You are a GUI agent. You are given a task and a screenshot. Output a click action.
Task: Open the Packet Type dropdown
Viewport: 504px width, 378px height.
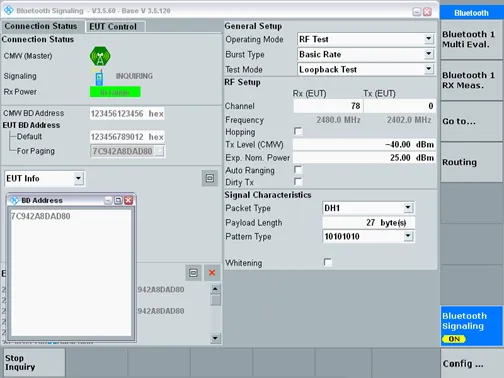408,208
